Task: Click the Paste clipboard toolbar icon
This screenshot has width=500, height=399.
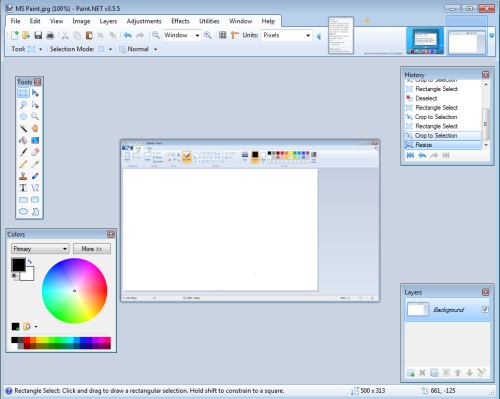Action: point(89,35)
